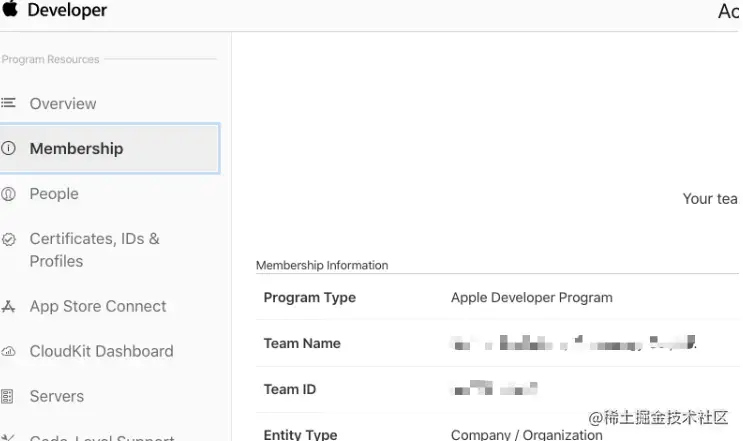Click the Membership info icon
The image size is (743, 441).
pyautogui.click(x=8, y=148)
